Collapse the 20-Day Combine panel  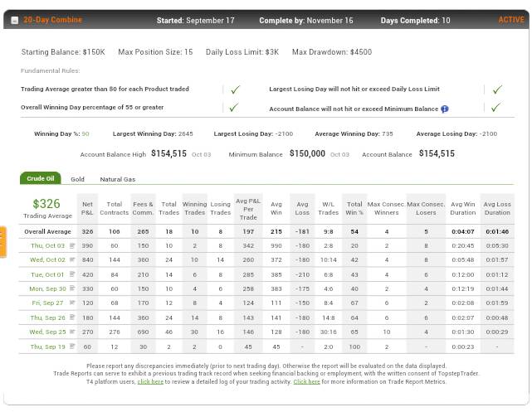click(x=15, y=21)
